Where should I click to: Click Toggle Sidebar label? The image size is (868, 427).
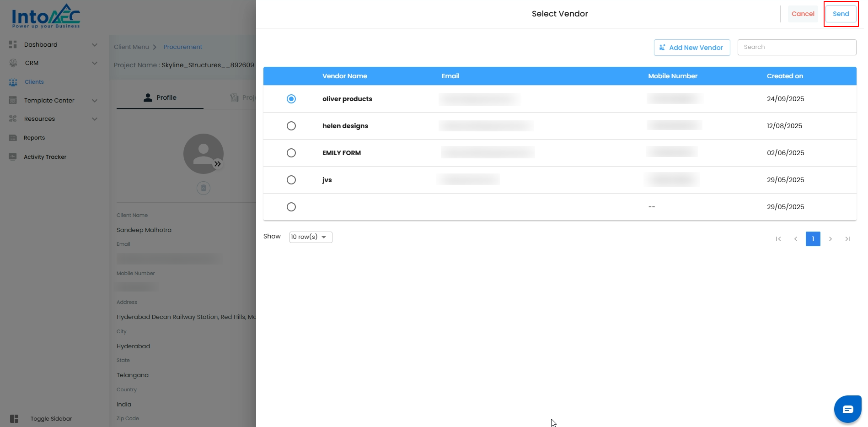[51, 419]
